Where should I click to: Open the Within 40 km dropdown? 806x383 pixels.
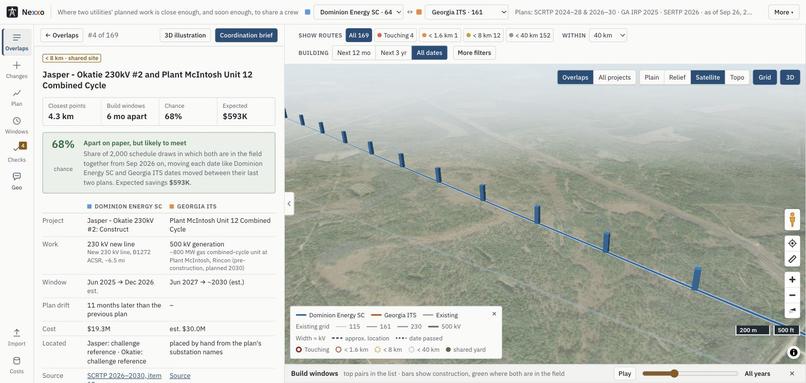[x=608, y=35]
